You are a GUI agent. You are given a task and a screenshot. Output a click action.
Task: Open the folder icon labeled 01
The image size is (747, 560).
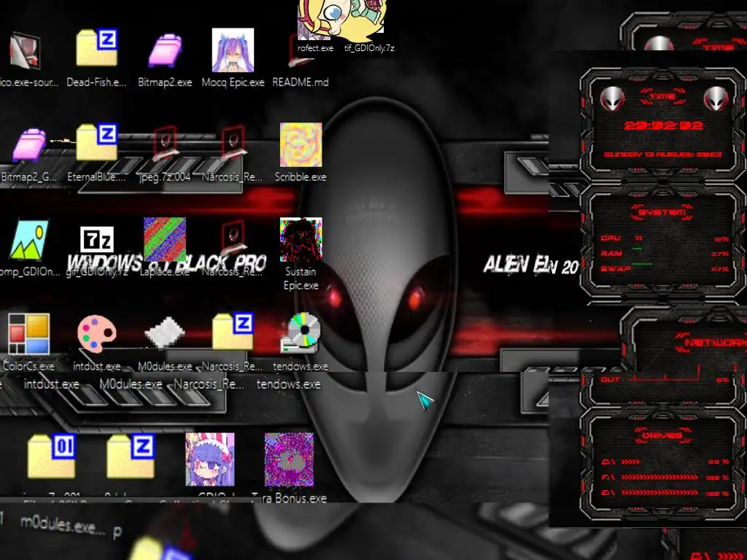(x=52, y=456)
